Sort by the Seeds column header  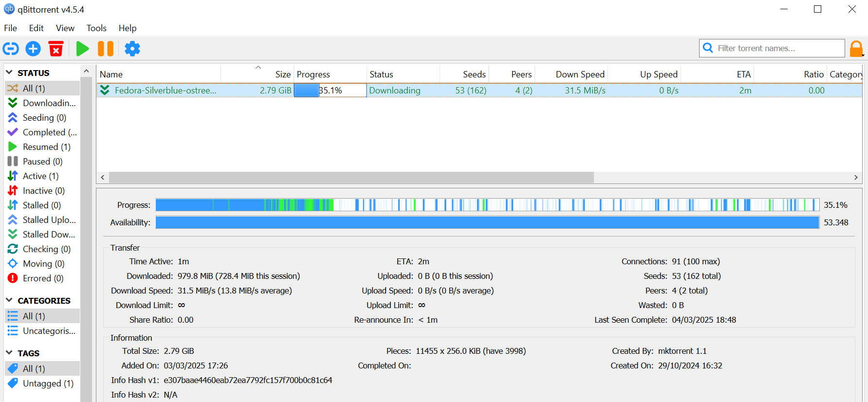pos(464,74)
